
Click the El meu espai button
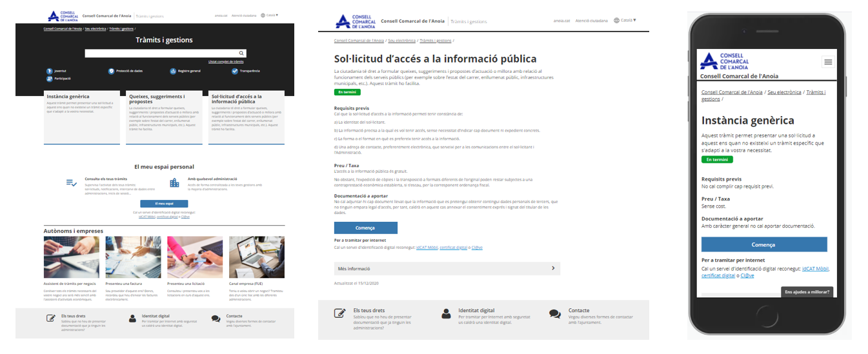164,203
